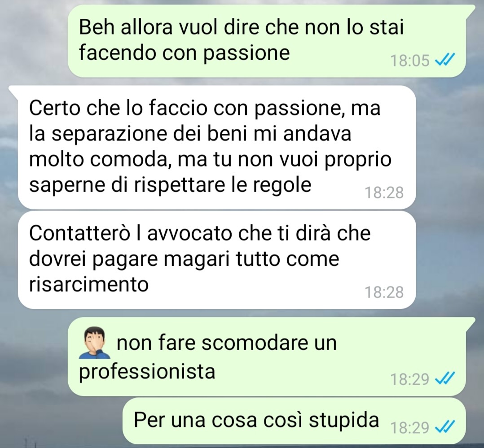The width and height of the screenshot is (484, 448).
Task: Tap the tail of the 'non fare scomodare' bubble
Action: 470,322
